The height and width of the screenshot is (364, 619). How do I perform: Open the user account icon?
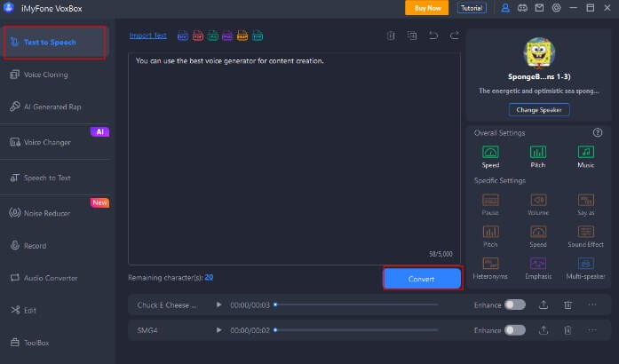click(505, 8)
